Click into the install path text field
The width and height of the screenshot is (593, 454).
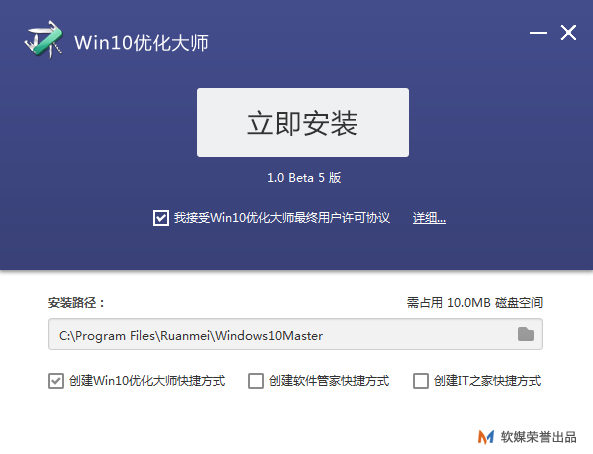click(295, 334)
